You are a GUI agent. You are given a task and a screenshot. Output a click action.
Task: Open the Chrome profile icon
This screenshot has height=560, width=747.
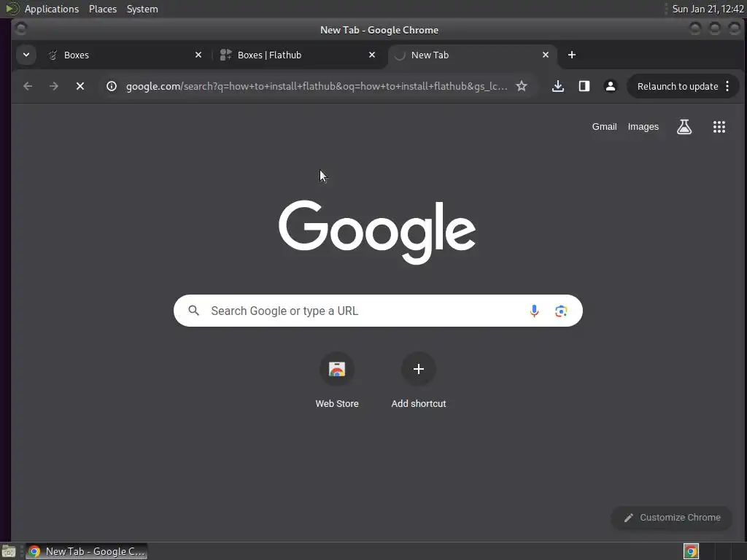pos(611,86)
